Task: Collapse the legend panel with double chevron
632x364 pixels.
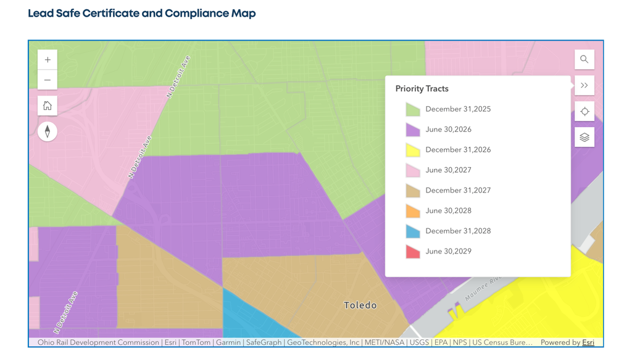Action: pyautogui.click(x=584, y=85)
